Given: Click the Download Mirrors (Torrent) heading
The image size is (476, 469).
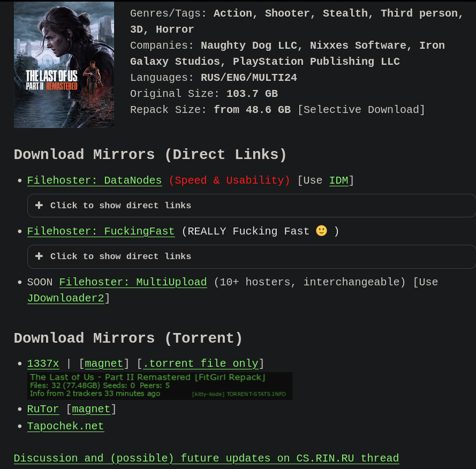Looking at the screenshot, I should (x=128, y=338).
